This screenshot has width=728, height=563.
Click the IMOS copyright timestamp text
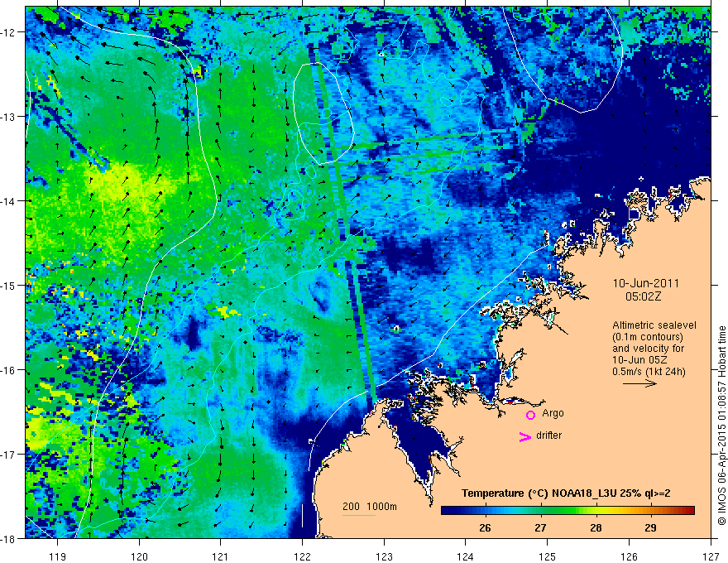(x=721, y=426)
